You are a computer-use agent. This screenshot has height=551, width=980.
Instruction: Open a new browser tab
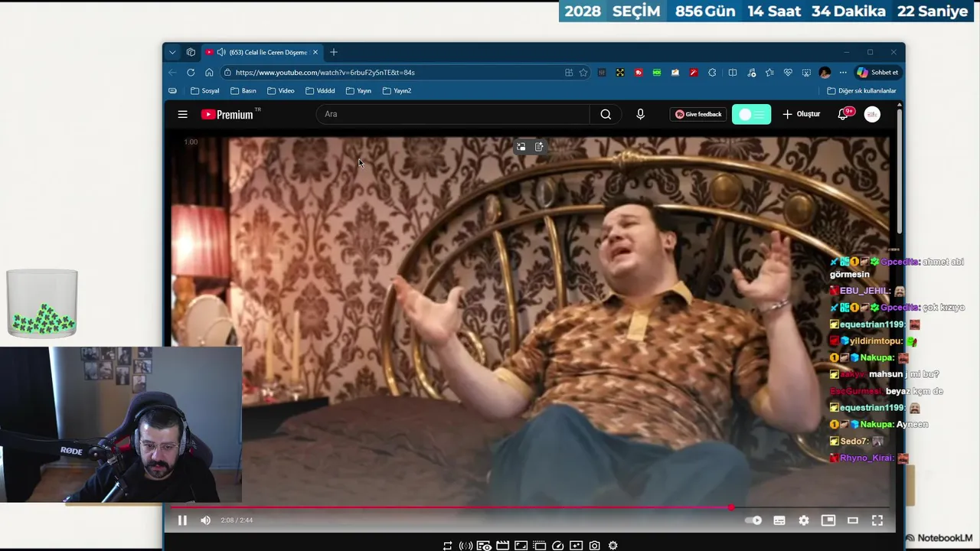(333, 52)
